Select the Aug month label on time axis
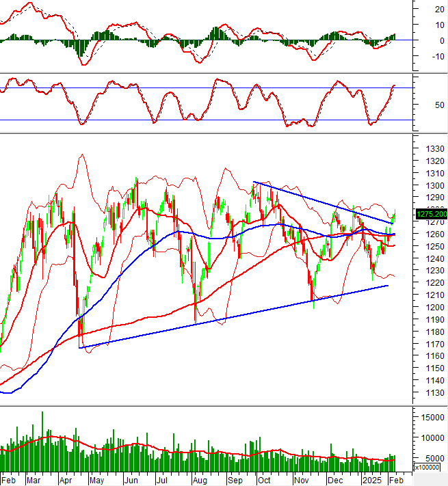Viewport: 448px width, 486px height. 200,480
